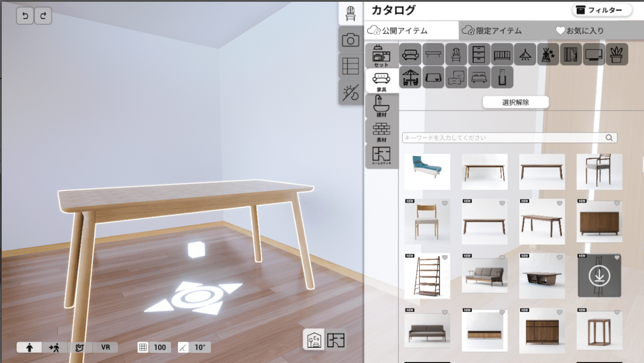Click the magnifier search icon
This screenshot has width=644, height=363.
[x=609, y=138]
